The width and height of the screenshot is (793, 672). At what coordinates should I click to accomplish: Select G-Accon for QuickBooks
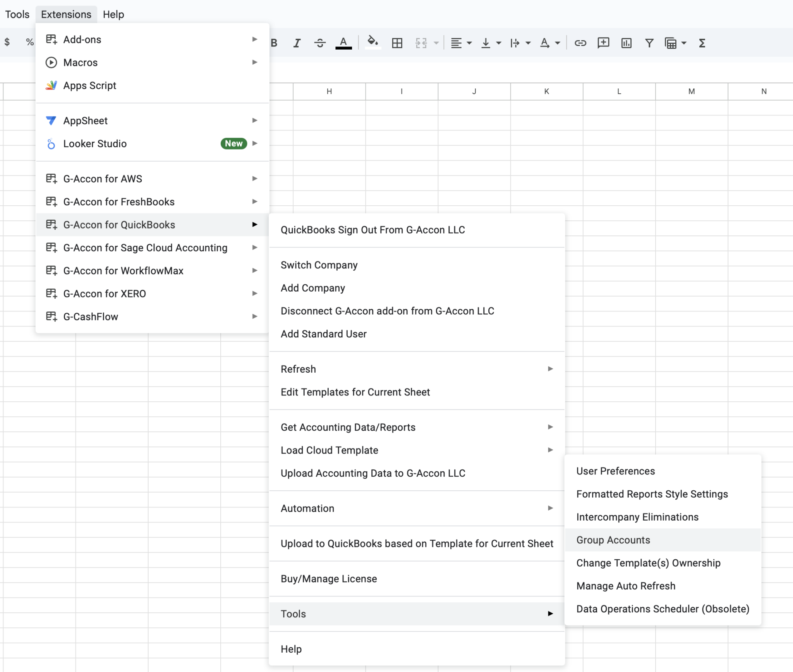click(153, 225)
